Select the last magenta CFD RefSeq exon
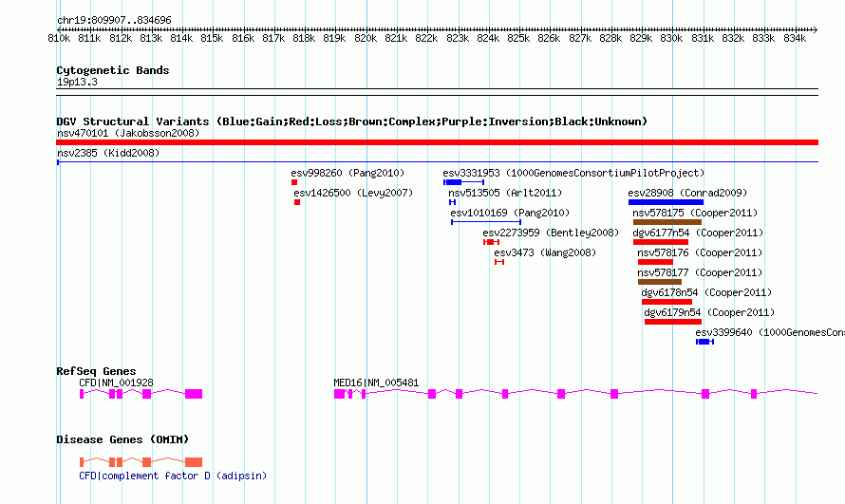 point(194,394)
